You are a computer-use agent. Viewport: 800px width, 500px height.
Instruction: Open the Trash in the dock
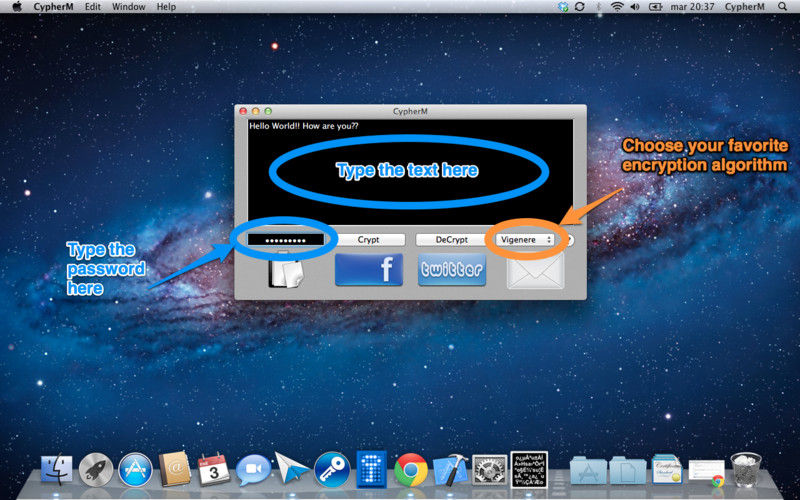[x=746, y=468]
